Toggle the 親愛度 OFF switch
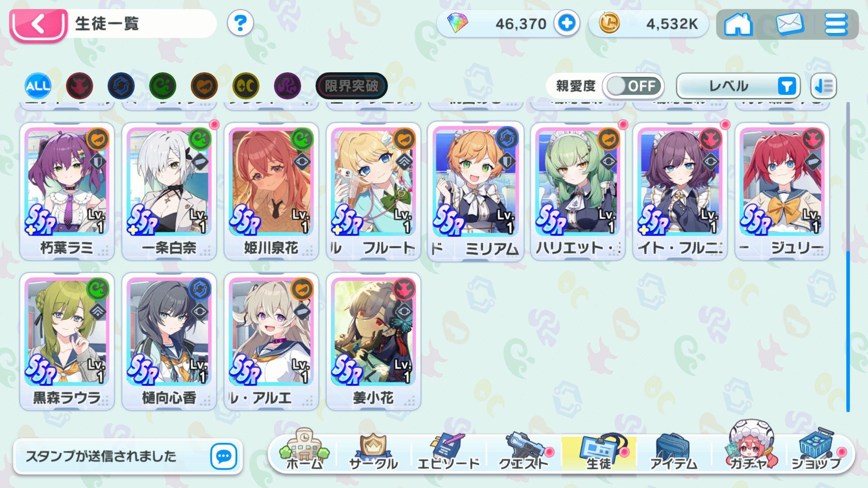 click(x=633, y=86)
